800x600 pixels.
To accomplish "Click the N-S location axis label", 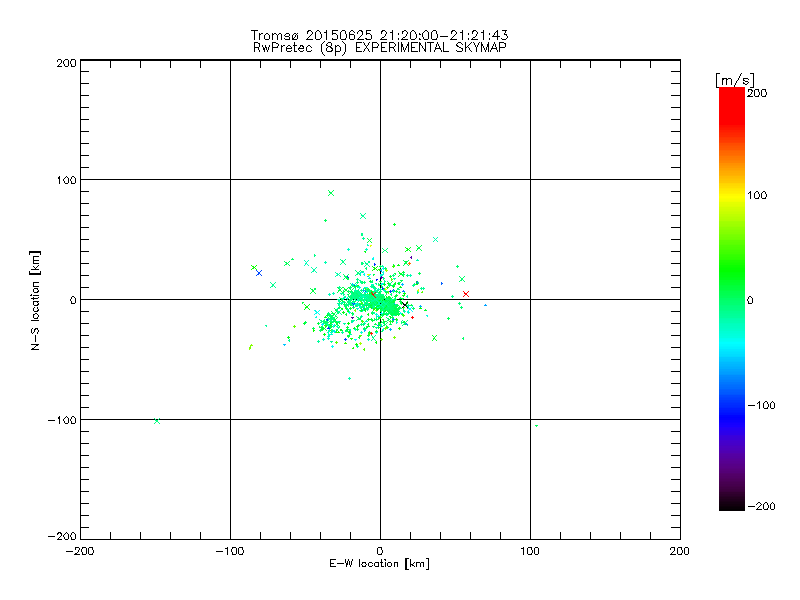I will click(x=36, y=299).
